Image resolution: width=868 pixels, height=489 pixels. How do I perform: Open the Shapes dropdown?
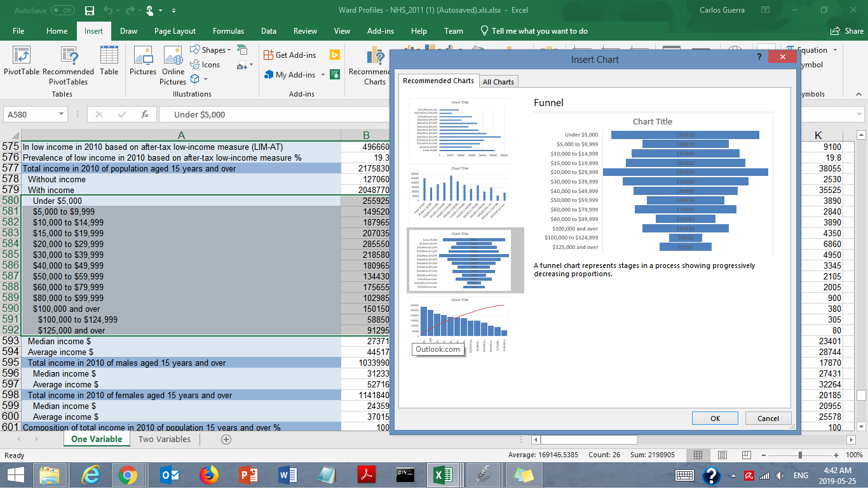pyautogui.click(x=211, y=50)
